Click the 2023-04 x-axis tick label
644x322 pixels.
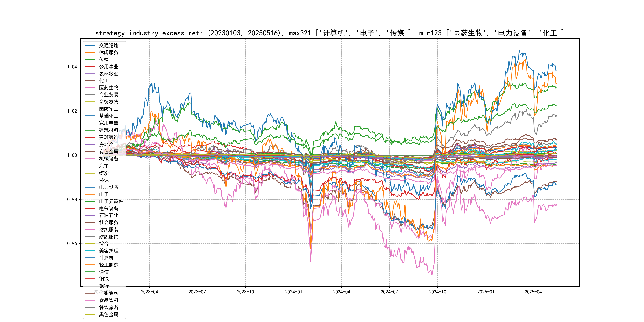click(149, 292)
